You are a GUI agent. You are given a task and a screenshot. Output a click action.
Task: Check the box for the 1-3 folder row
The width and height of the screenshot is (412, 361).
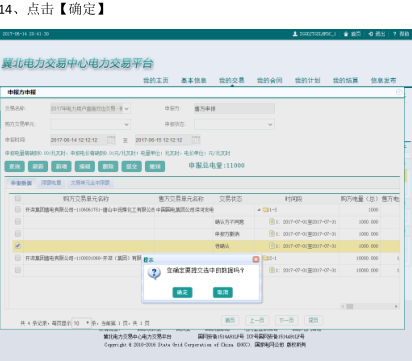18,209
